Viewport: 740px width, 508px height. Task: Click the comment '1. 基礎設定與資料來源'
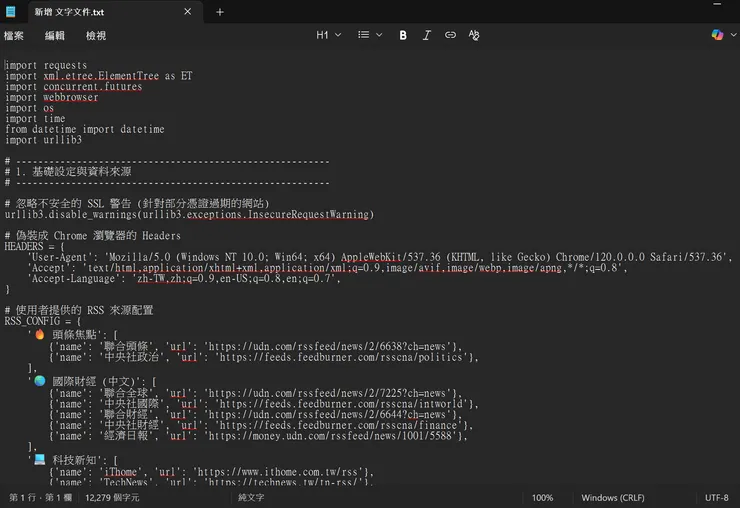74,172
